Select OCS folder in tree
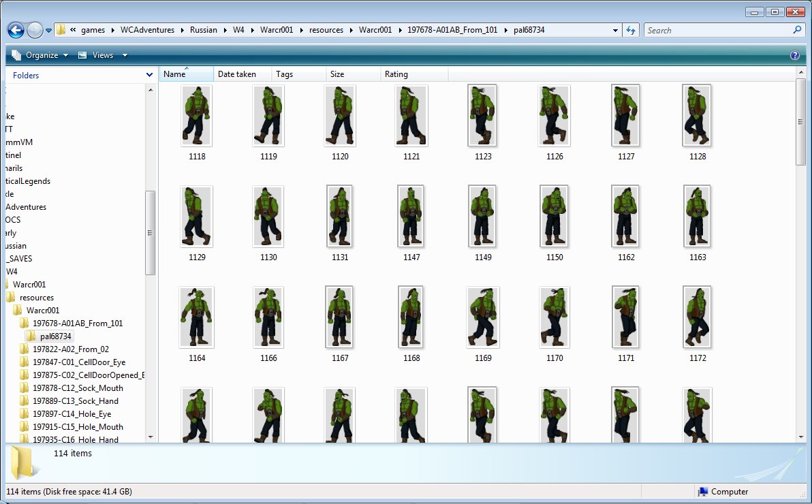The image size is (812, 504). [13, 219]
